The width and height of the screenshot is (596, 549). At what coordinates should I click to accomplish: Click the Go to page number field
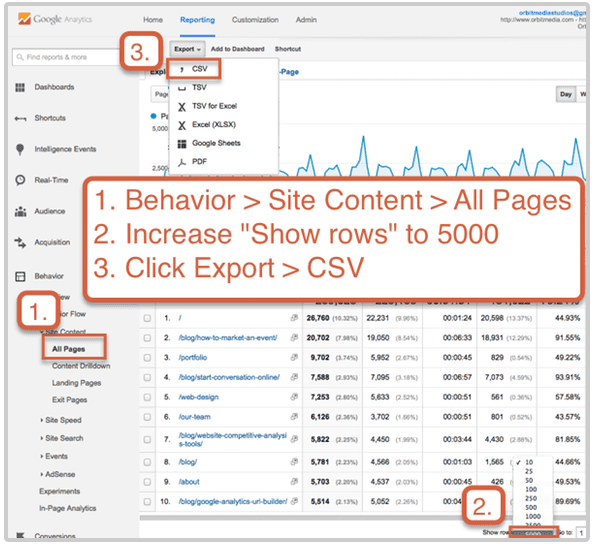click(581, 533)
